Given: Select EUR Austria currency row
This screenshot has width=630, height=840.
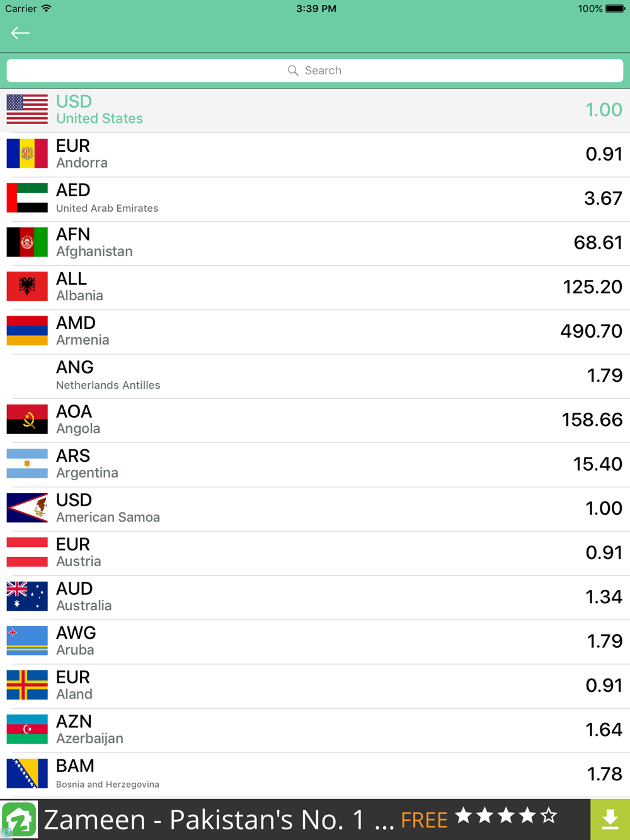Looking at the screenshot, I should [315, 553].
